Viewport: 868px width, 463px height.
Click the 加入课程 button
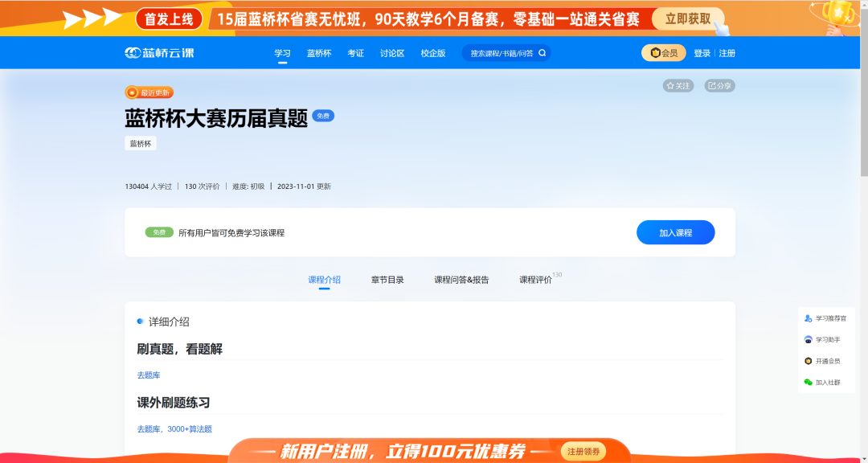coord(675,232)
